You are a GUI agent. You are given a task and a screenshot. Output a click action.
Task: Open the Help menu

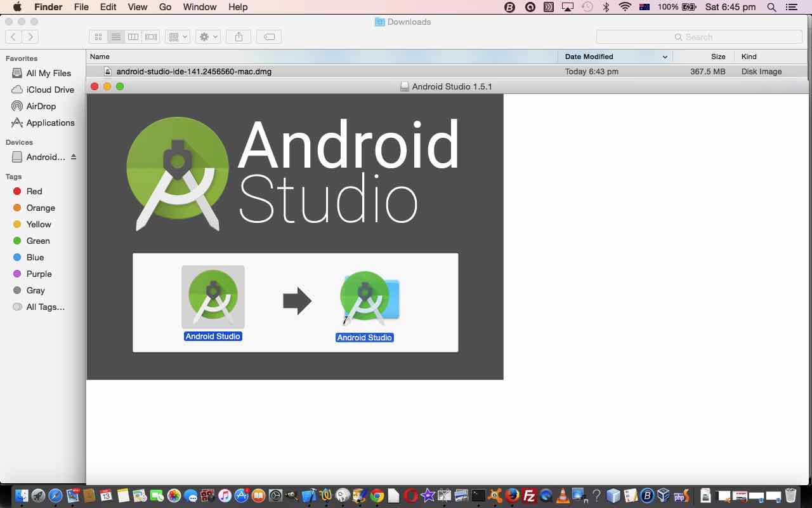[x=238, y=7]
